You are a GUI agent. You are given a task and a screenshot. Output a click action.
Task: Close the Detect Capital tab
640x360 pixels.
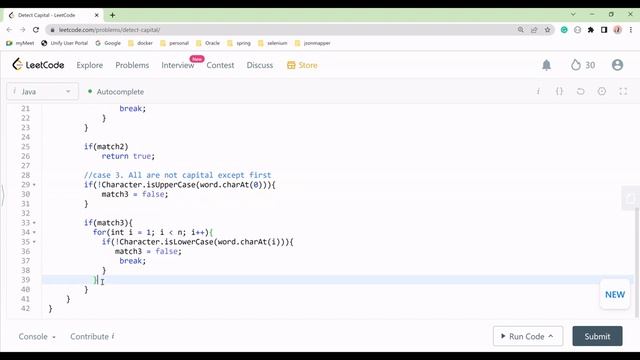click(x=97, y=15)
